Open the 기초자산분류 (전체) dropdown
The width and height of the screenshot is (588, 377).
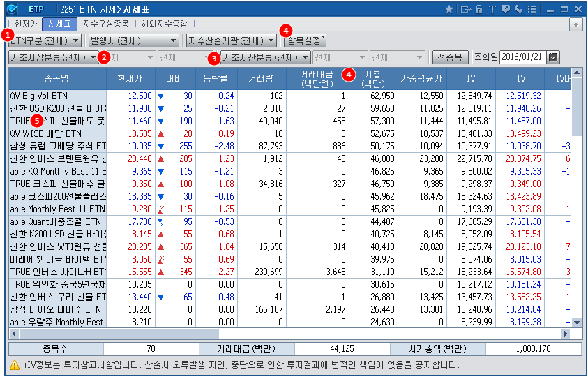pyautogui.click(x=265, y=57)
